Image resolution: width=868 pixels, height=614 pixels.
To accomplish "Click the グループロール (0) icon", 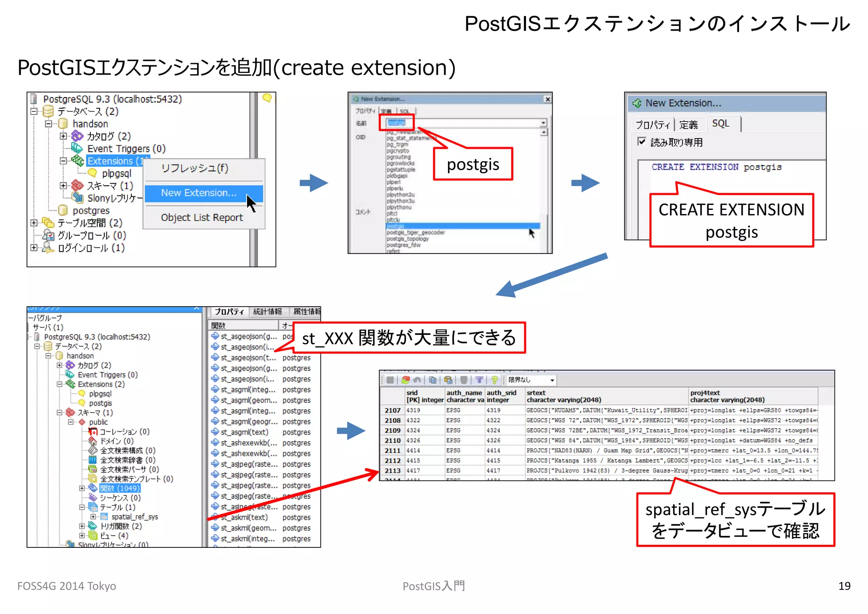I will pos(48,235).
